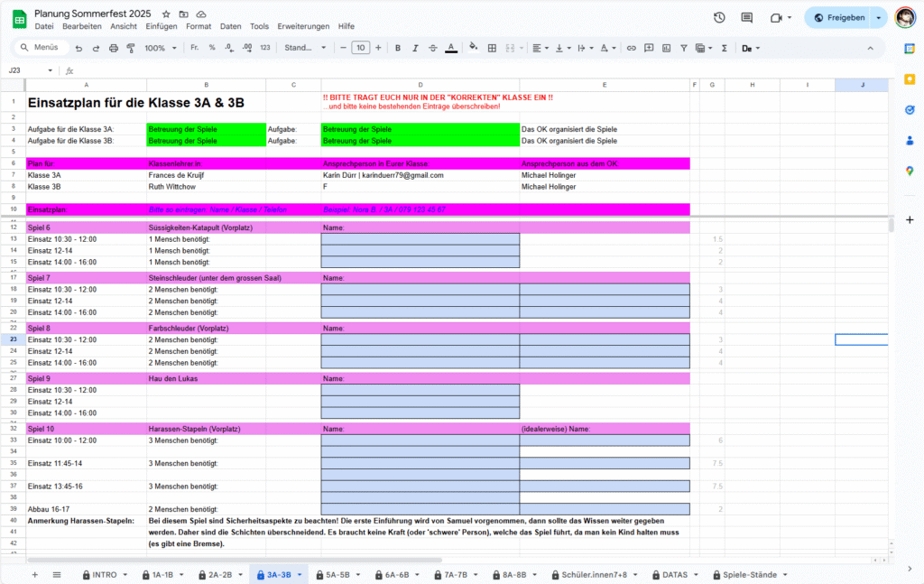The width and height of the screenshot is (924, 584).
Task: Click the insert link icon
Action: (x=632, y=48)
